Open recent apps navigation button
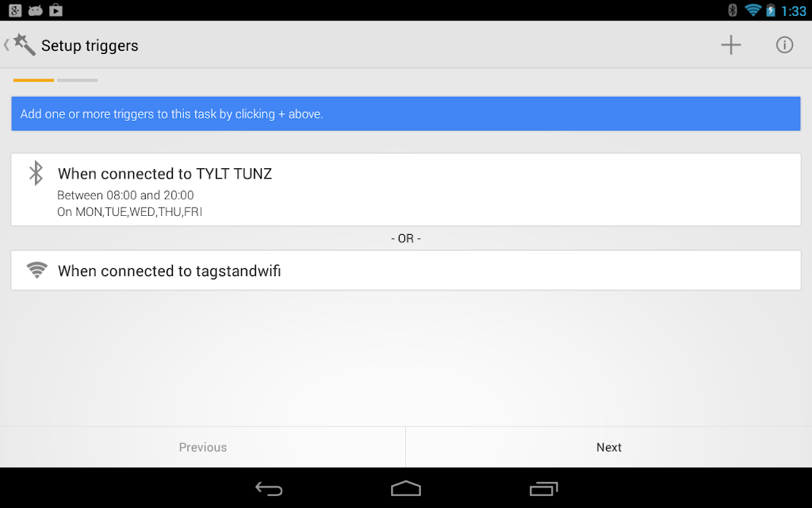The image size is (812, 508). 543,488
